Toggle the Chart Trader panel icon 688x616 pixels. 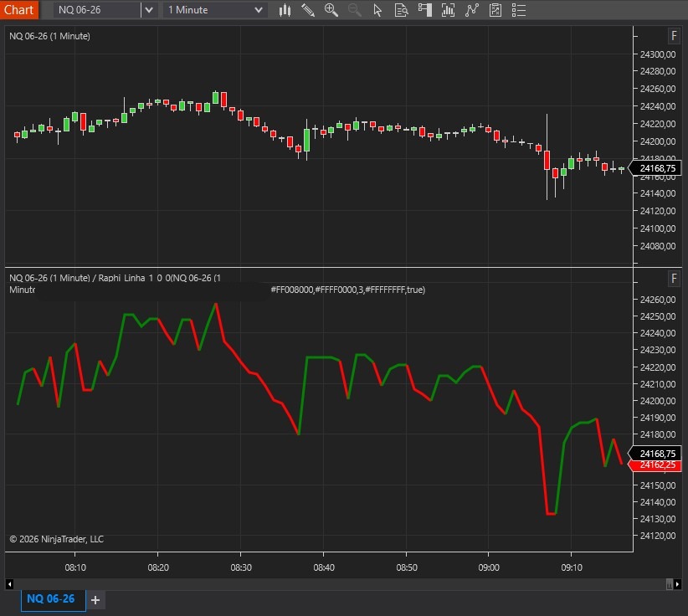click(424, 10)
